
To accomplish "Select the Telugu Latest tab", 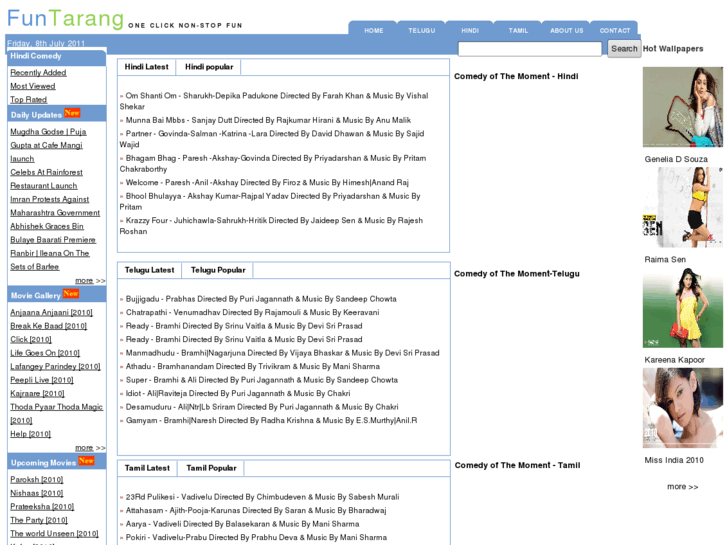I will [149, 270].
